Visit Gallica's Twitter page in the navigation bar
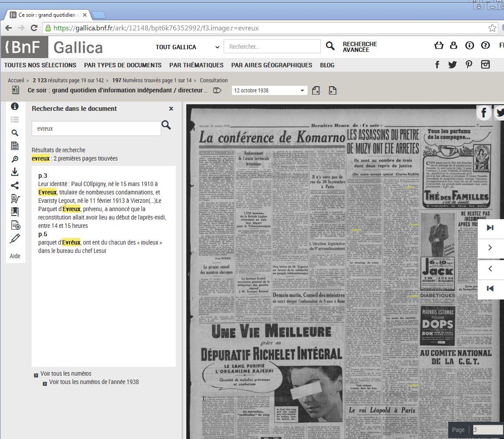This screenshot has width=504, height=439. (452, 65)
